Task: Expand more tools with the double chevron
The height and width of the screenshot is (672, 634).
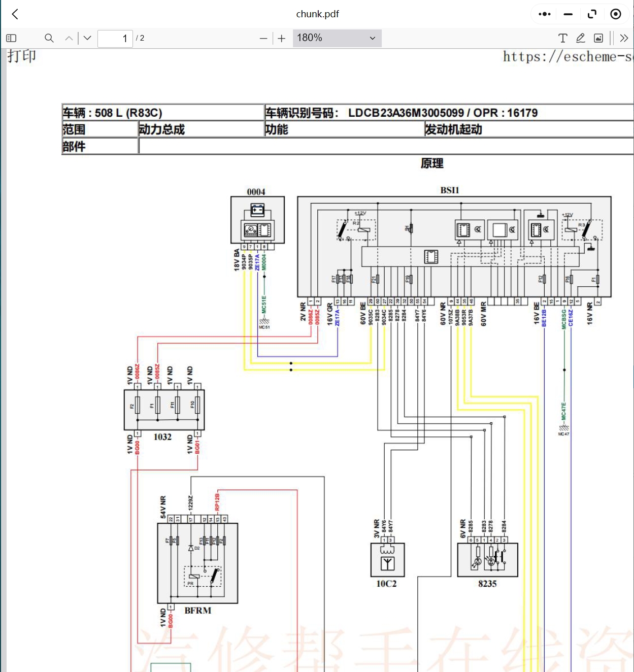Action: coord(624,38)
